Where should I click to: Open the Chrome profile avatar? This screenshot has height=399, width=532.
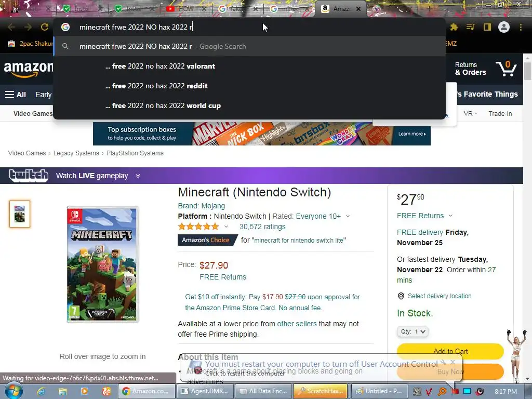click(x=504, y=27)
